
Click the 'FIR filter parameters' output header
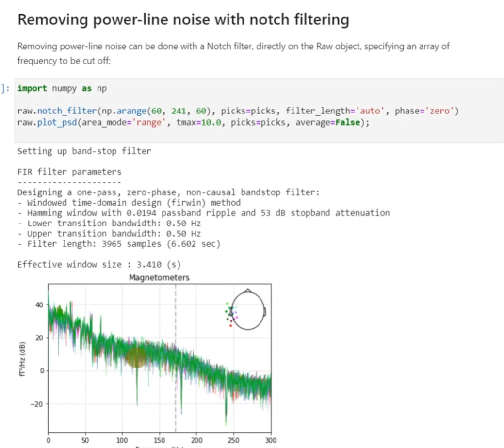(x=69, y=172)
